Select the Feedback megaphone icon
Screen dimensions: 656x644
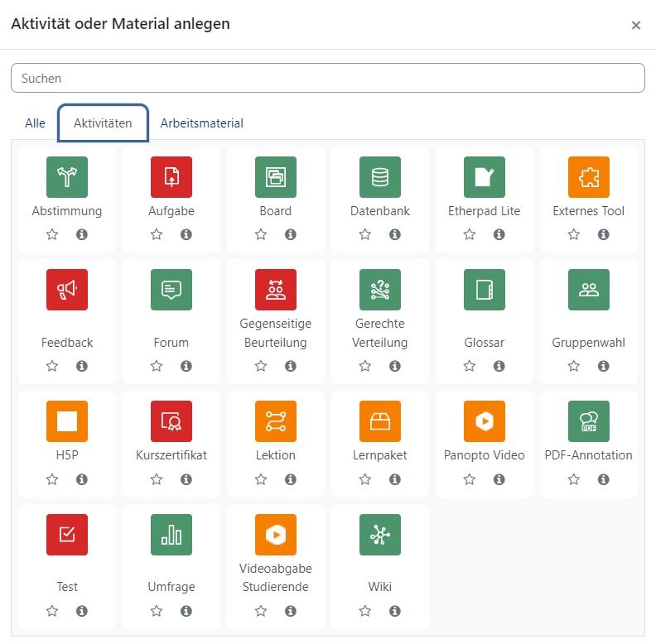click(67, 290)
